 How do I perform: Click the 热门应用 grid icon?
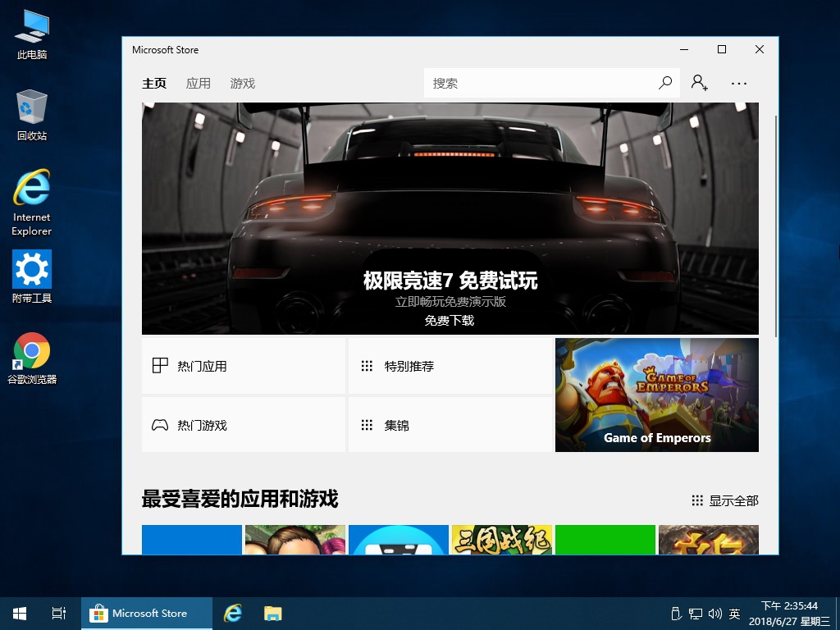click(x=160, y=366)
